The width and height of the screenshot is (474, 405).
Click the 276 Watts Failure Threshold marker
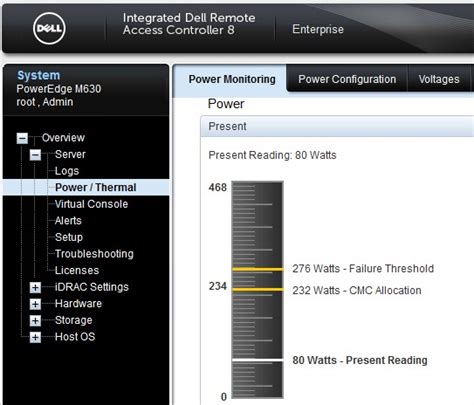coord(258,269)
